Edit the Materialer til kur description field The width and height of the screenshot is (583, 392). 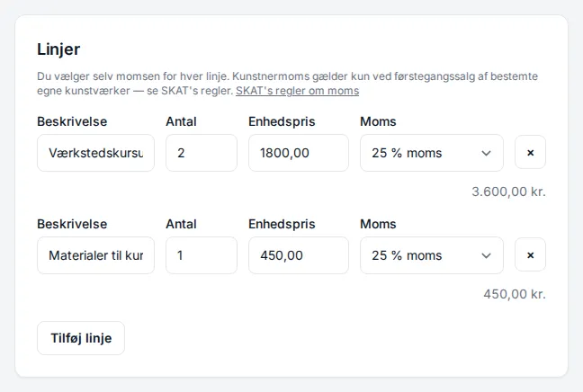click(x=95, y=255)
